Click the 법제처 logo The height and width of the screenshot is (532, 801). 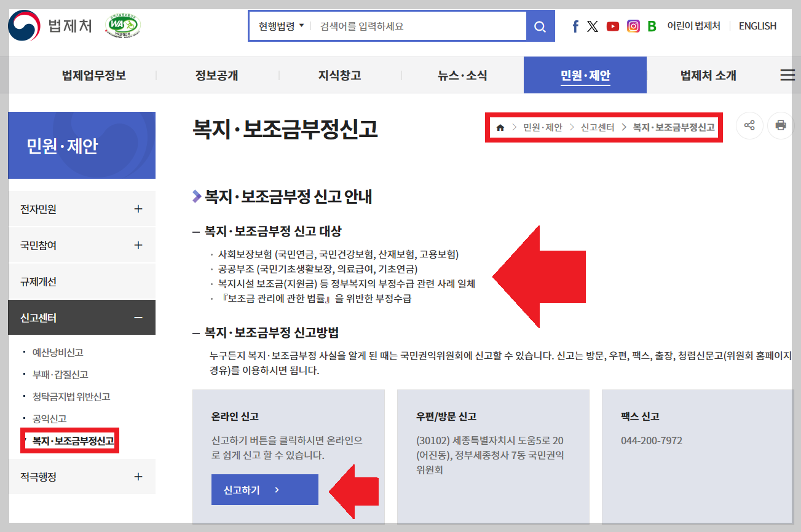pyautogui.click(x=50, y=26)
